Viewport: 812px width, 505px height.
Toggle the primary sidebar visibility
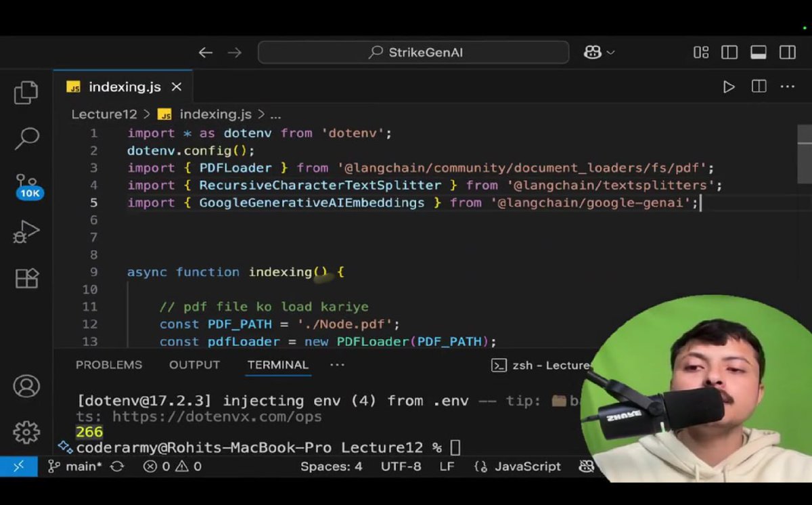(x=729, y=52)
